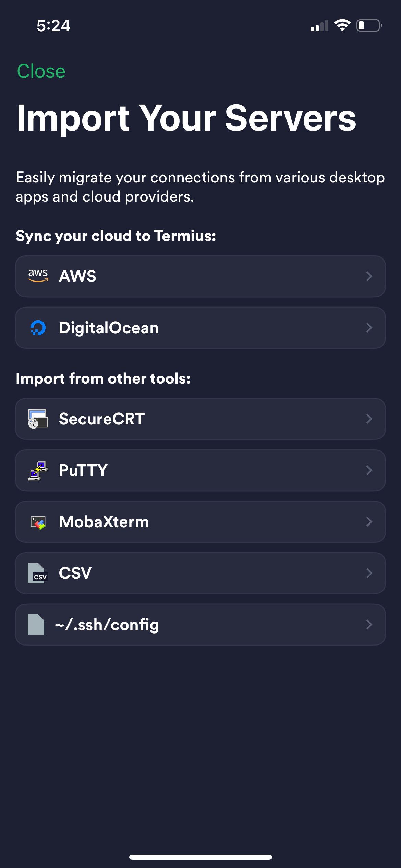Tap the Close link
The height and width of the screenshot is (868, 401).
click(x=41, y=70)
